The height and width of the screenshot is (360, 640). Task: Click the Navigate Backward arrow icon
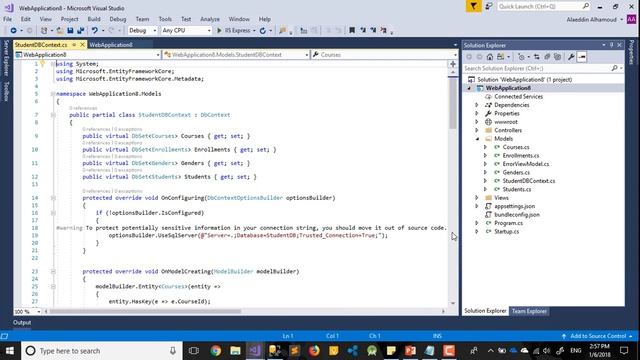click(x=13, y=31)
